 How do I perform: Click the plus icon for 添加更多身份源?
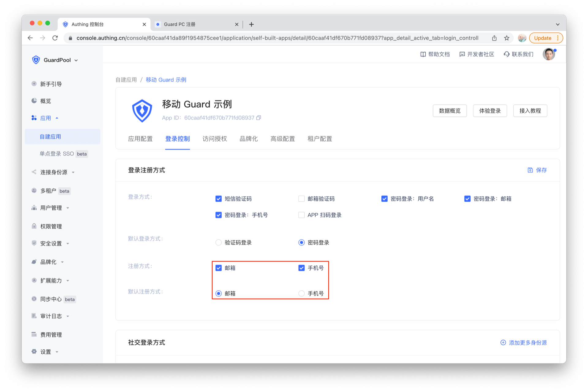coord(503,343)
